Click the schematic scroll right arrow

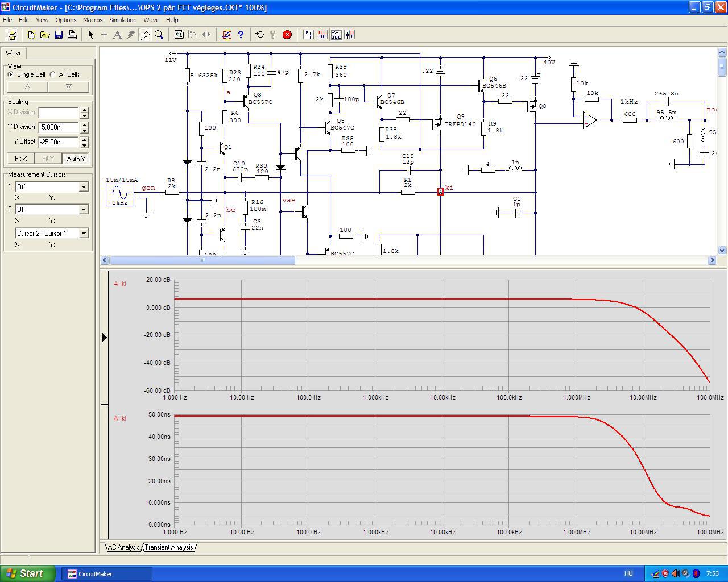click(712, 260)
